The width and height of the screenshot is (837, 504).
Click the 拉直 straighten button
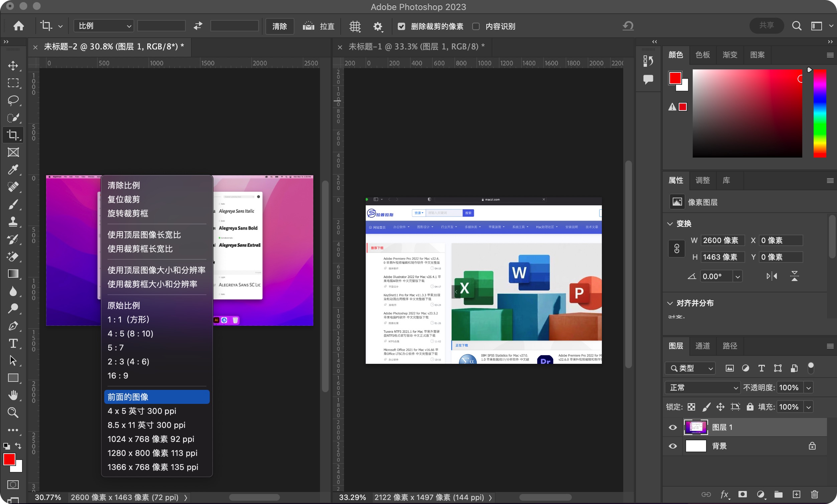319,26
